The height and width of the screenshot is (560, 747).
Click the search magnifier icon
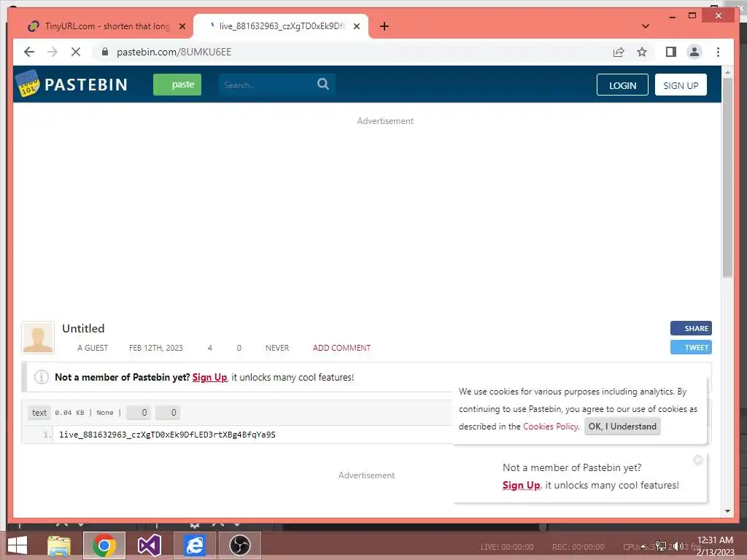323,85
